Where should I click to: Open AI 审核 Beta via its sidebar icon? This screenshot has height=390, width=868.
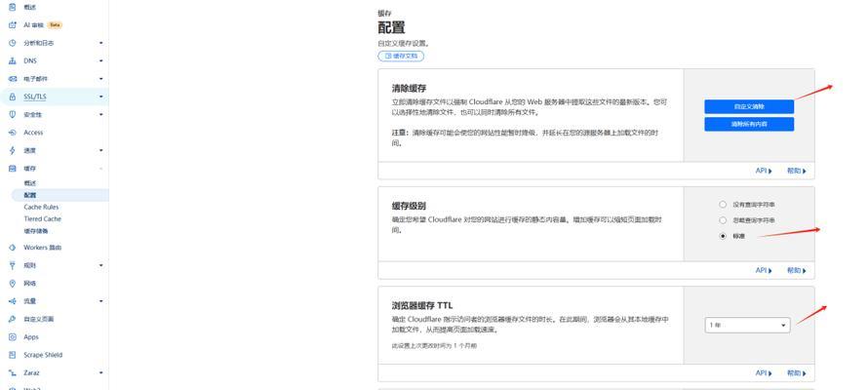[12, 25]
